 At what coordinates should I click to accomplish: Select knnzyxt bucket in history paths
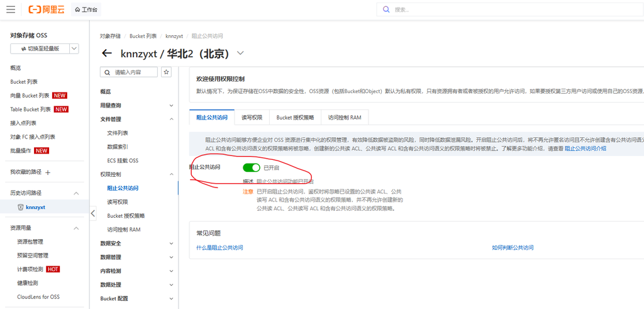pos(35,207)
